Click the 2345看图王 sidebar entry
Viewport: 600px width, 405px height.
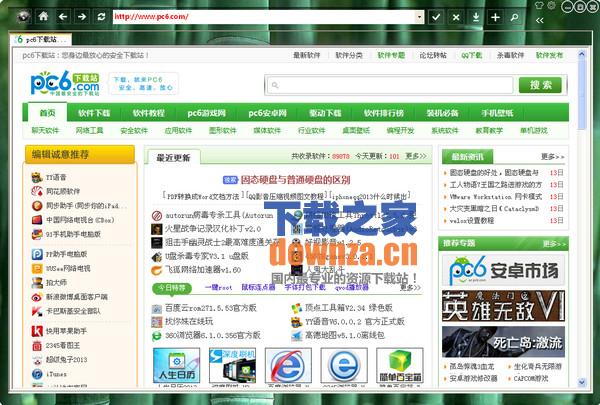63,345
